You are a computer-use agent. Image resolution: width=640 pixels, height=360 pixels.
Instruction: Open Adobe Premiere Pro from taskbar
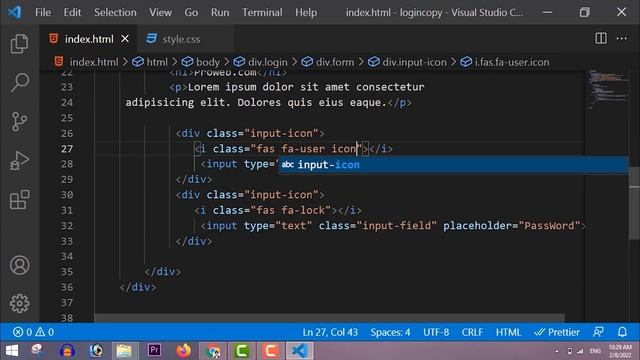coord(154,351)
